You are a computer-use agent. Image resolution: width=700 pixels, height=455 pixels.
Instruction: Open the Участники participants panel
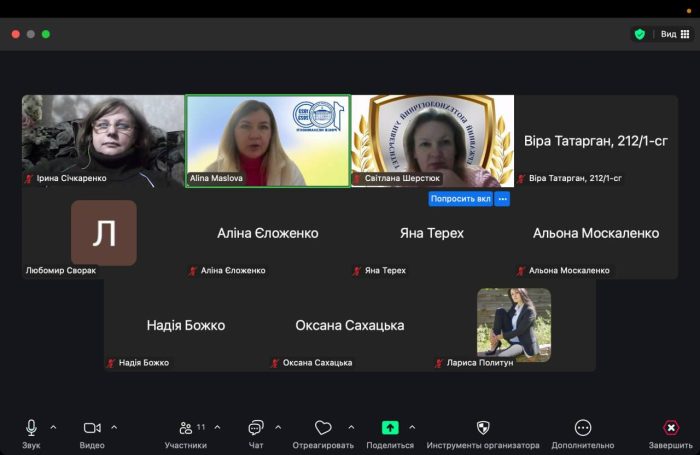tap(185, 428)
